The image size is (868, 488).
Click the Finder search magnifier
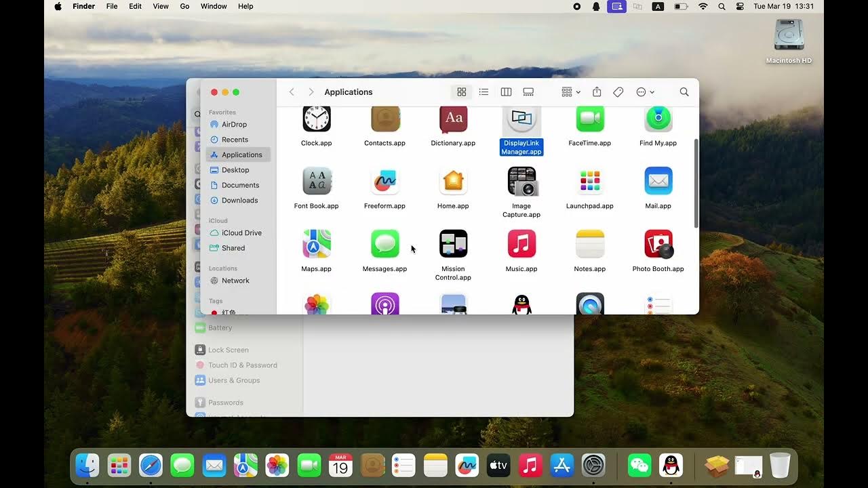coord(684,92)
